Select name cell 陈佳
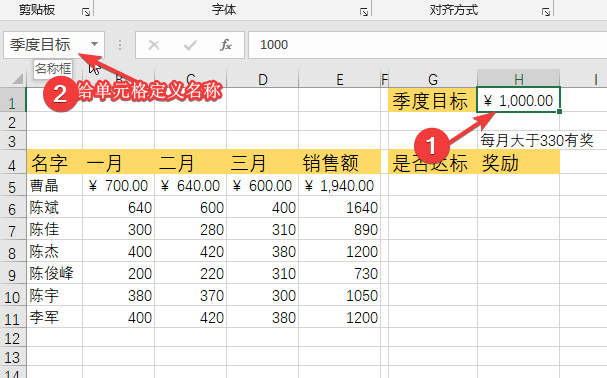 click(55, 229)
